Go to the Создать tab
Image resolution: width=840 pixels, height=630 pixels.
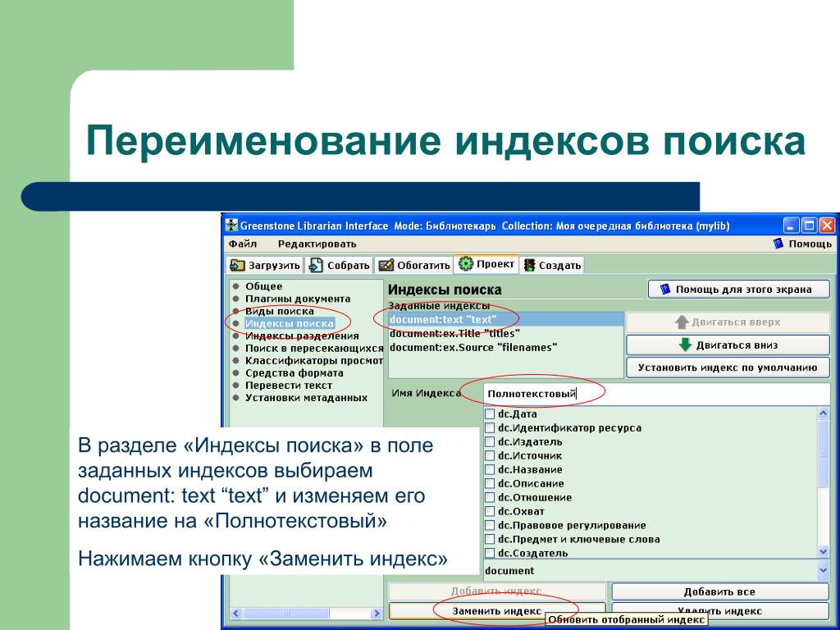coord(552,265)
